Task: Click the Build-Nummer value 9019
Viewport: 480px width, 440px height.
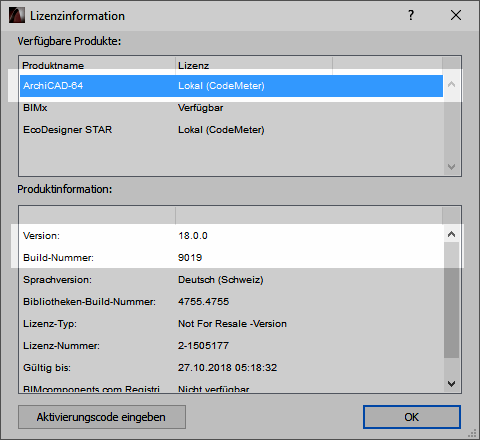Action: [x=190, y=258]
